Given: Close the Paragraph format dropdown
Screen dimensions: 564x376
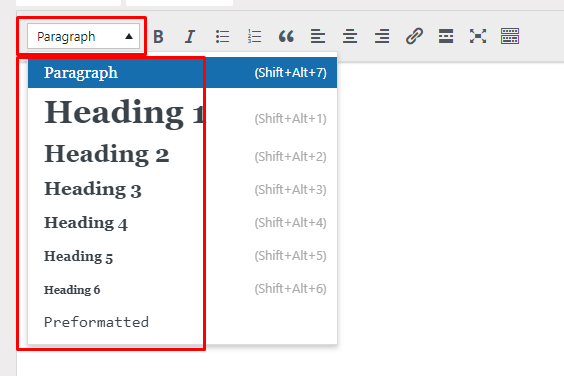Looking at the screenshot, I should (x=83, y=36).
